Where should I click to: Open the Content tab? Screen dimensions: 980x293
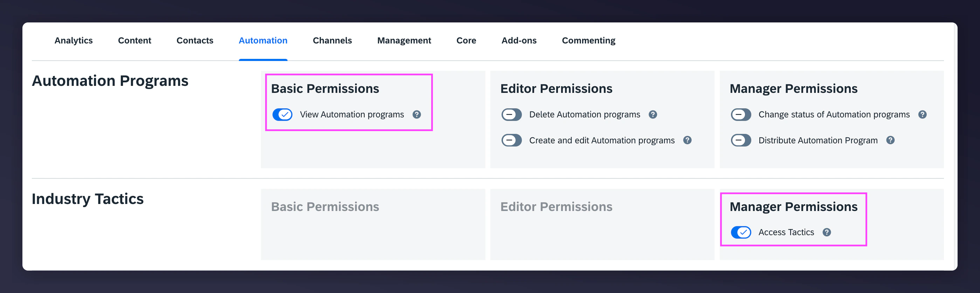135,41
